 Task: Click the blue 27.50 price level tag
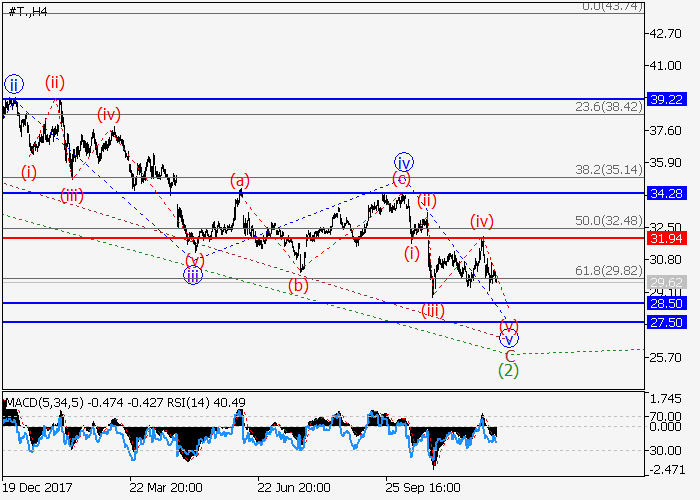pyautogui.click(x=665, y=322)
